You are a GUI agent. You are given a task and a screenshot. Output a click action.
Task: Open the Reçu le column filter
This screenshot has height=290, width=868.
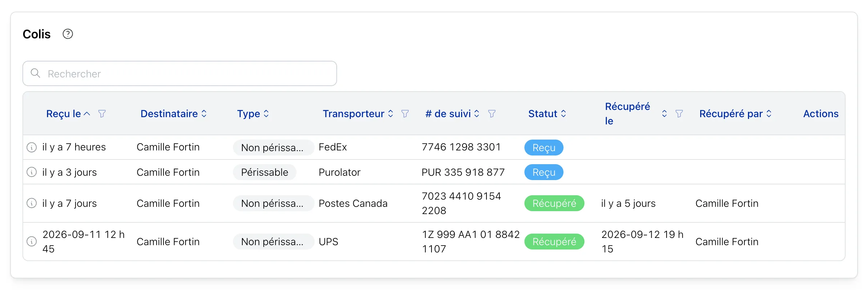point(102,114)
